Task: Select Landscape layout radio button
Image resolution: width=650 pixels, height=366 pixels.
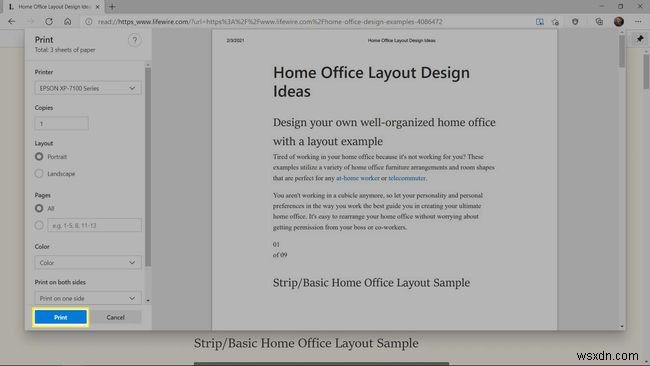Action: pyautogui.click(x=39, y=174)
